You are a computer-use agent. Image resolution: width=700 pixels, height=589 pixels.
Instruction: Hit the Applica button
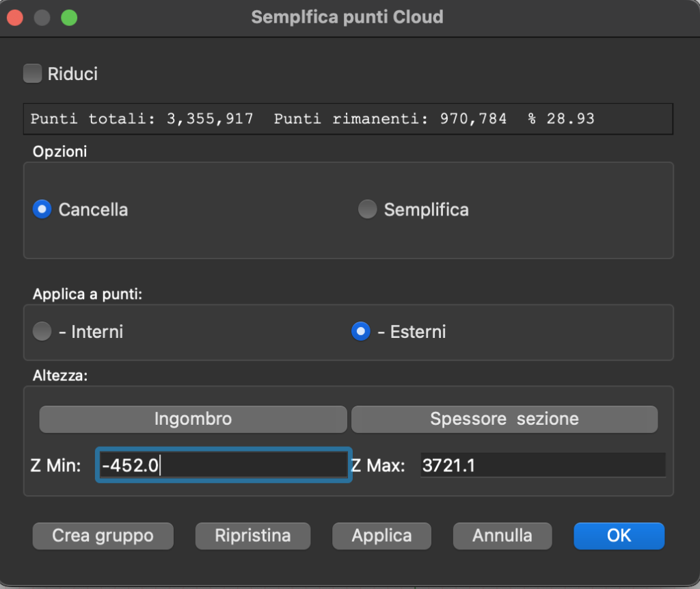(x=381, y=536)
